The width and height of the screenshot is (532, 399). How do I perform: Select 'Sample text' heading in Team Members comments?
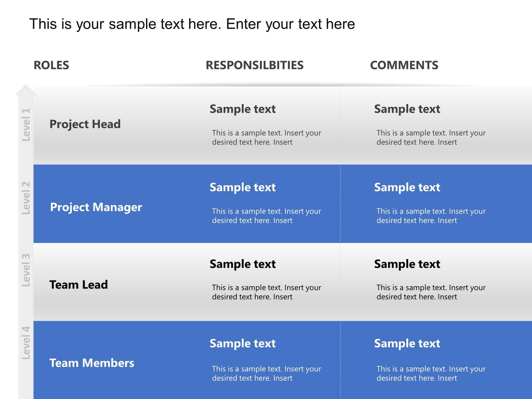click(x=407, y=344)
